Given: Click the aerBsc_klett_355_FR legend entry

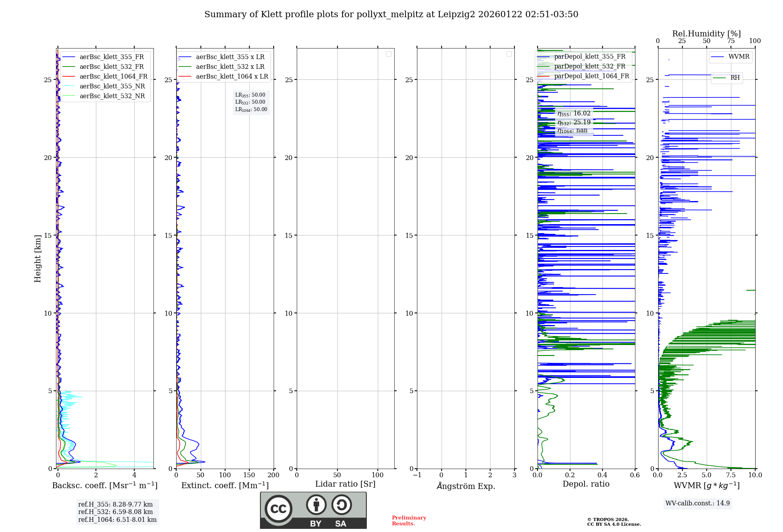Looking at the screenshot, I should pos(112,57).
